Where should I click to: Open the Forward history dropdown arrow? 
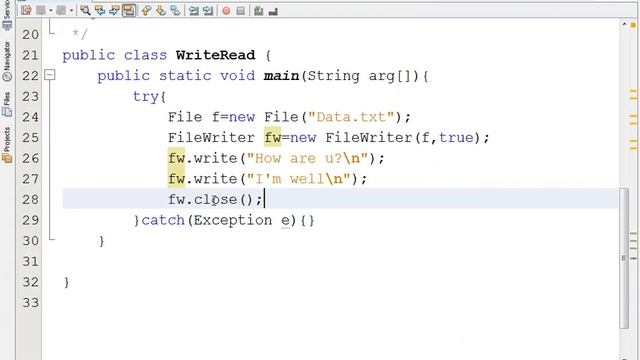[x=71, y=11]
